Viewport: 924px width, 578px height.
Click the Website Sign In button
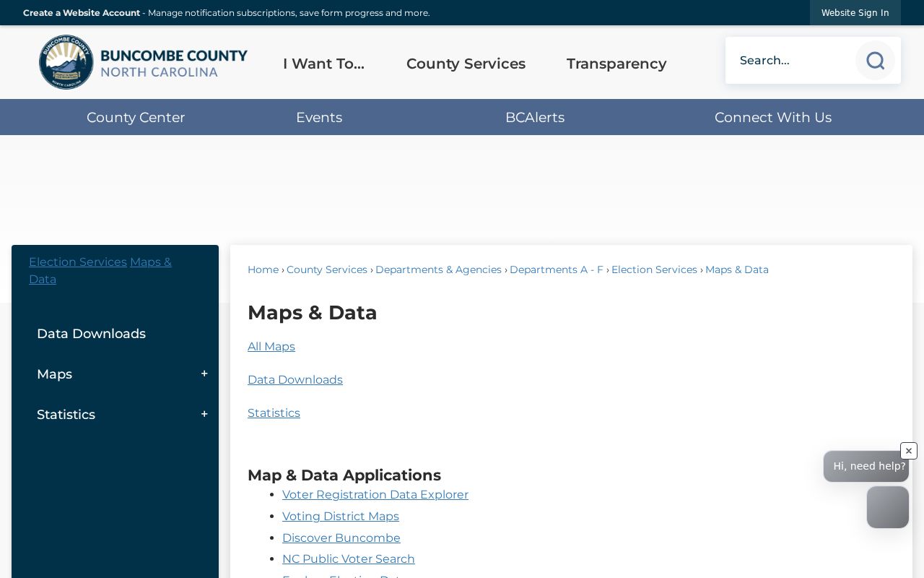point(855,13)
